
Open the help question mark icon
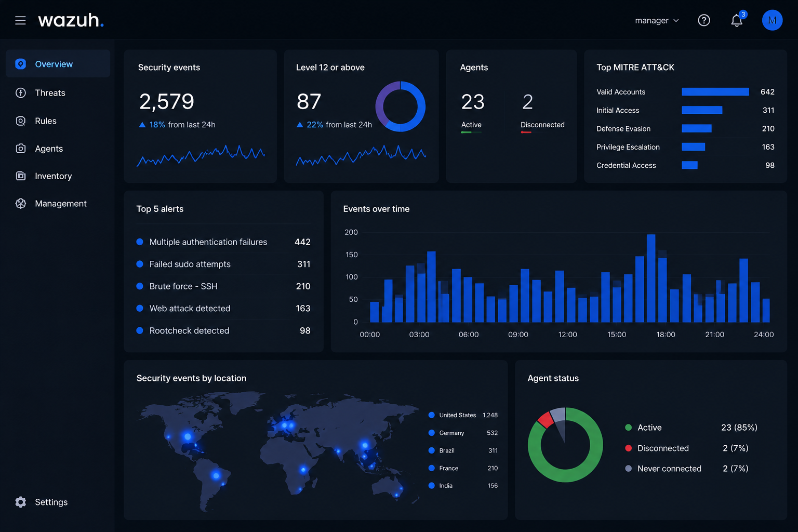tap(704, 20)
